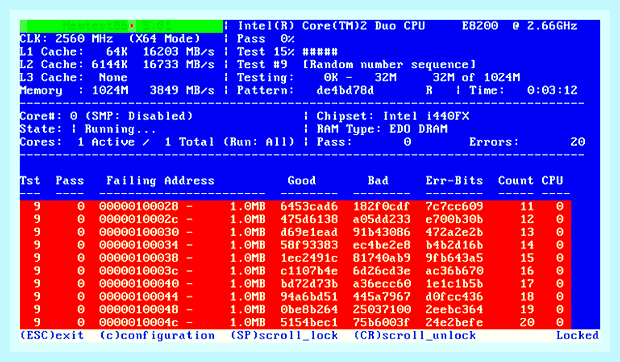The width and height of the screenshot is (620, 362).
Task: Click the Bad column header
Action: 378,181
